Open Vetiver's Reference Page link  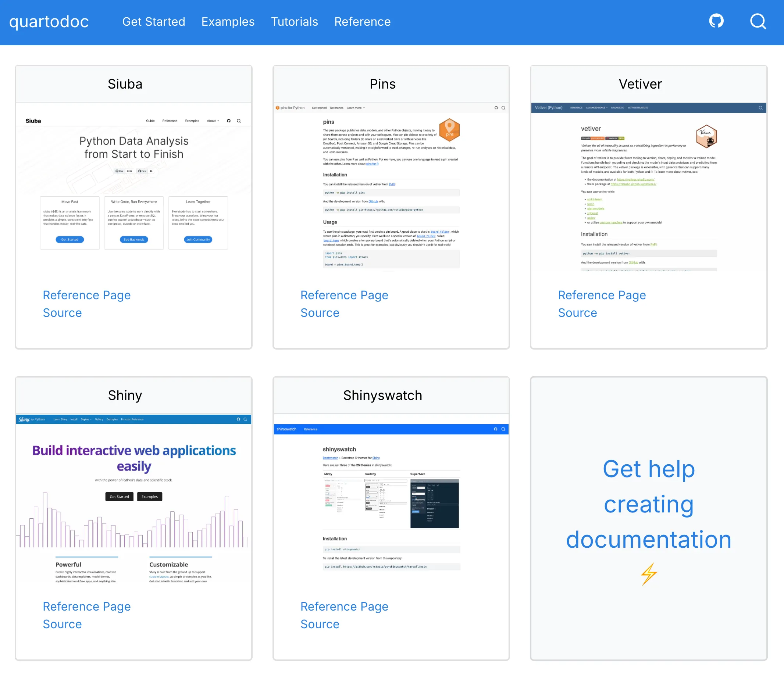pyautogui.click(x=602, y=295)
